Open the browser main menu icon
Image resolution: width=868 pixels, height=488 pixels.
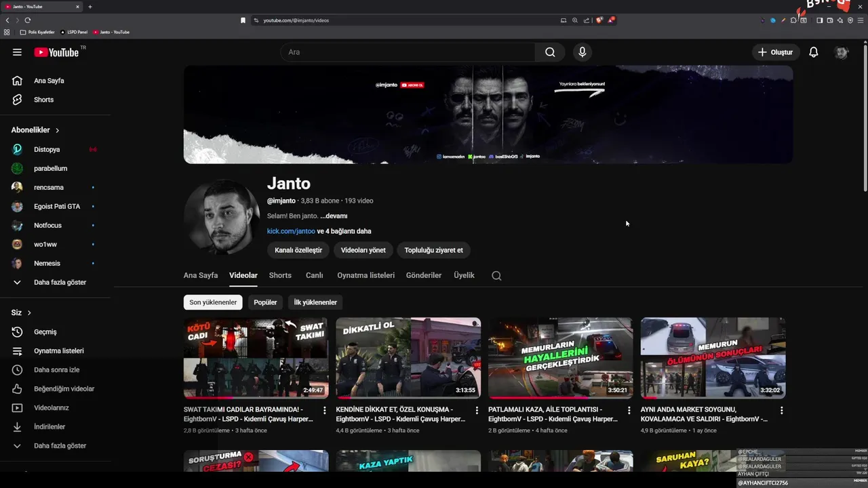click(860, 20)
